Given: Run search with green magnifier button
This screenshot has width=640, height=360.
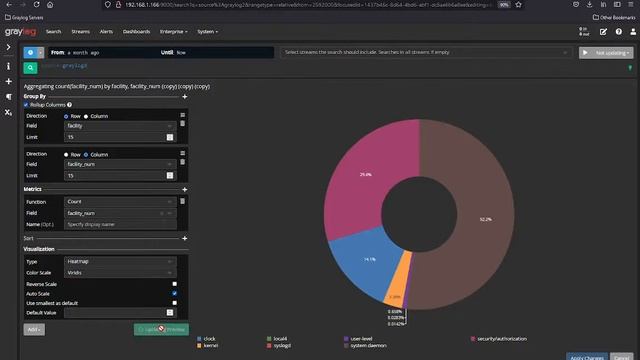Looking at the screenshot, I should (30, 68).
